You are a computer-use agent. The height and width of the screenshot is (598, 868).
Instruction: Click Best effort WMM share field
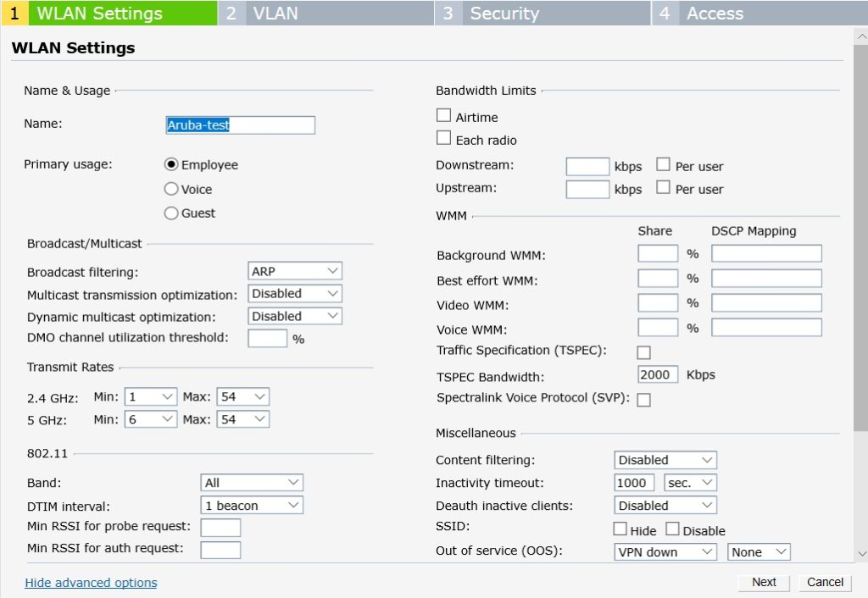(658, 279)
